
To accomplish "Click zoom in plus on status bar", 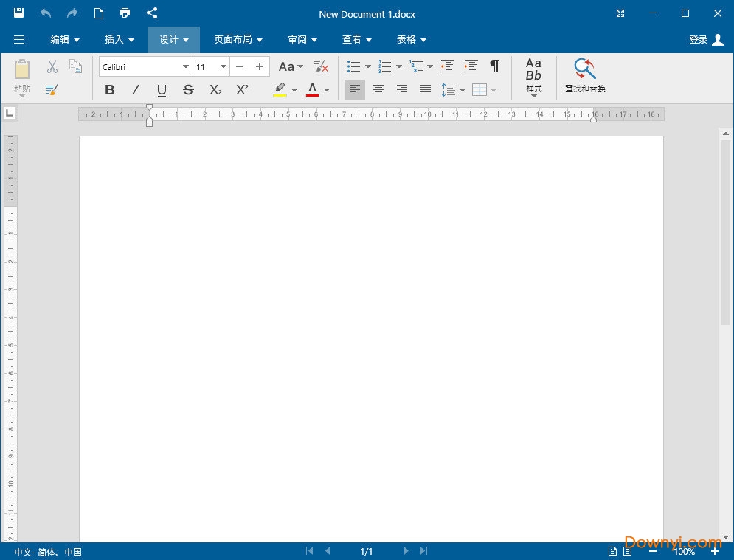I will point(715,551).
